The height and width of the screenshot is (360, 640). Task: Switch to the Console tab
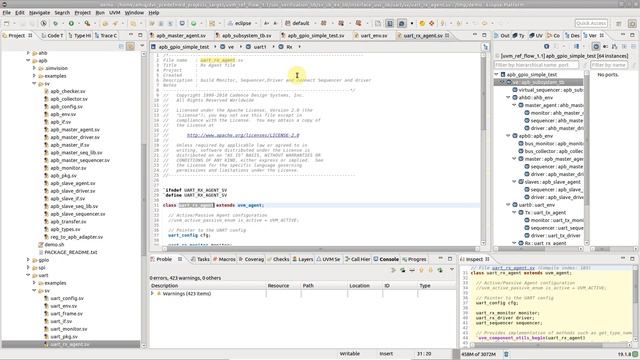click(386, 259)
